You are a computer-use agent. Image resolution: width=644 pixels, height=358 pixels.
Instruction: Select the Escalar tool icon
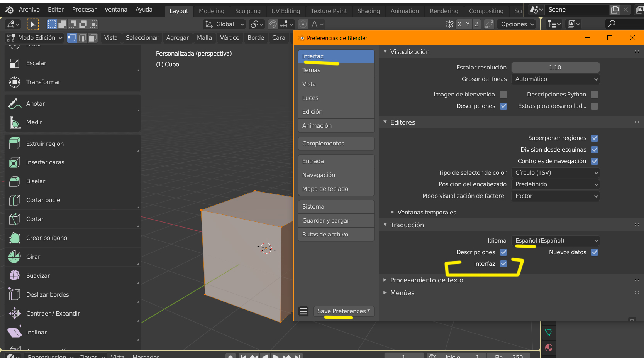[15, 63]
